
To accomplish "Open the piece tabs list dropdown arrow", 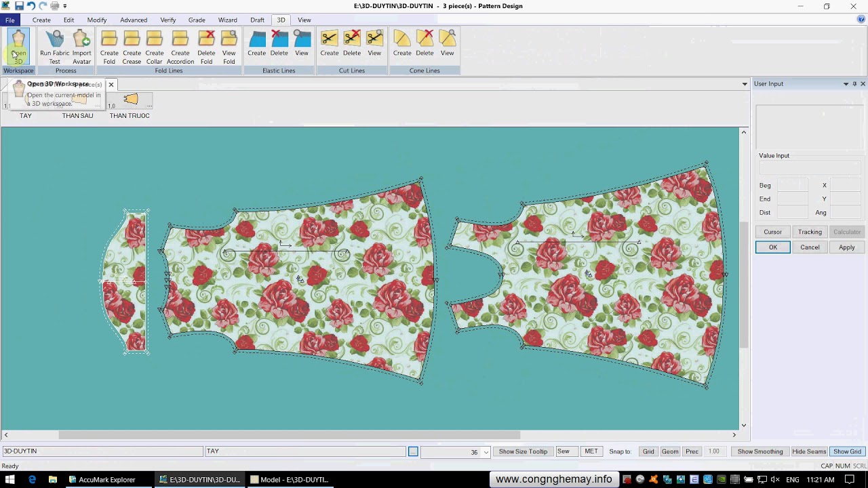I will click(x=745, y=84).
